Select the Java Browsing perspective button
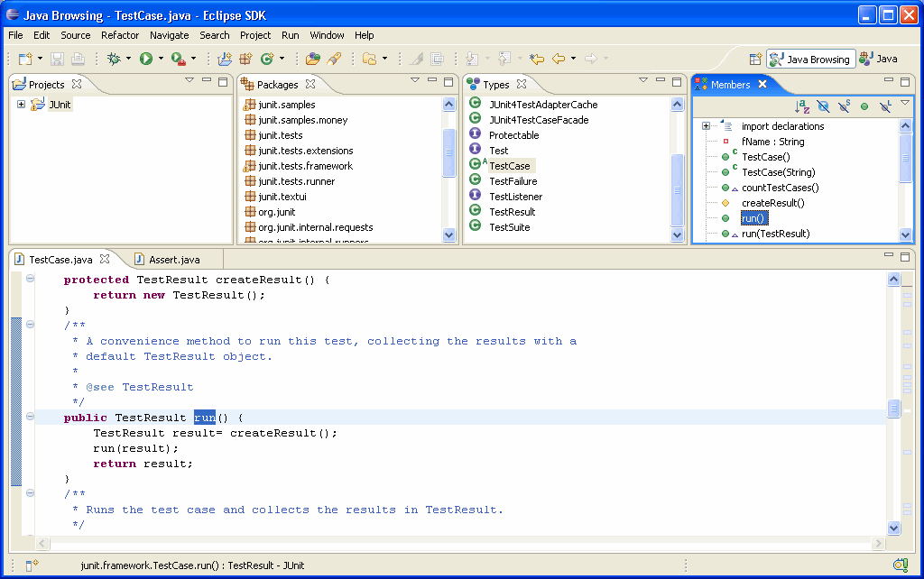 pyautogui.click(x=811, y=59)
